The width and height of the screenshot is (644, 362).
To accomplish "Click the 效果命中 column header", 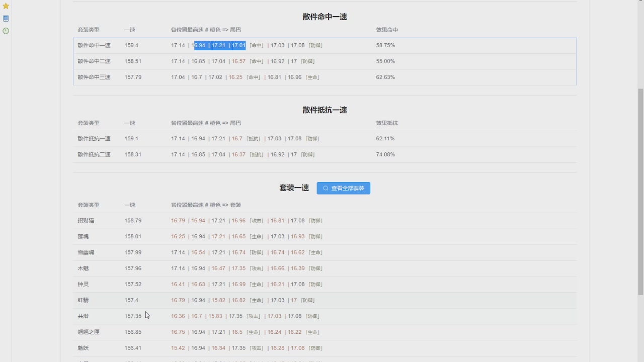I will (387, 30).
